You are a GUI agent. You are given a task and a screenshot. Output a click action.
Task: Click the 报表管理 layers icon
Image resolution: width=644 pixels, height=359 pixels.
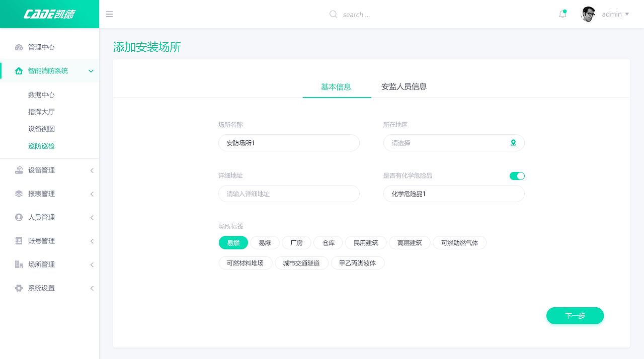pyautogui.click(x=19, y=194)
